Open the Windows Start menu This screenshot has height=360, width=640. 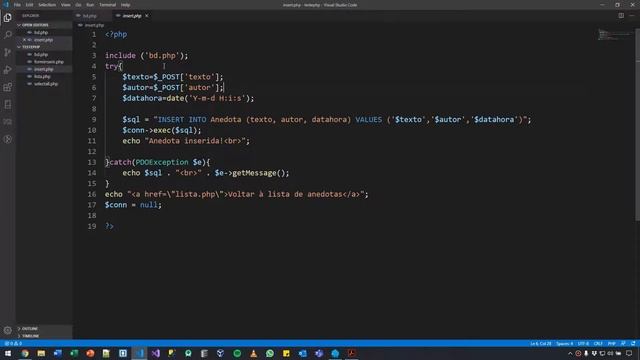[8, 353]
